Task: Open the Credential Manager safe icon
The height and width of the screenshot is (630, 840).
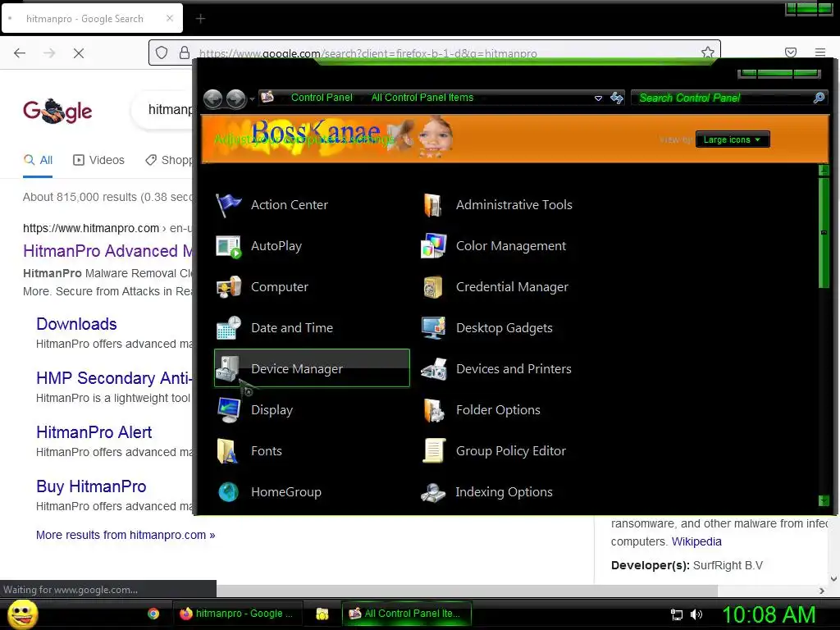Action: [433, 287]
